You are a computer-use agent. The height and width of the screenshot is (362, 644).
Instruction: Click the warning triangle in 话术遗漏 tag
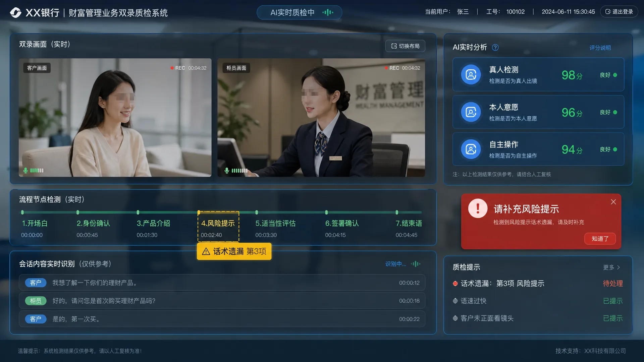[206, 251]
